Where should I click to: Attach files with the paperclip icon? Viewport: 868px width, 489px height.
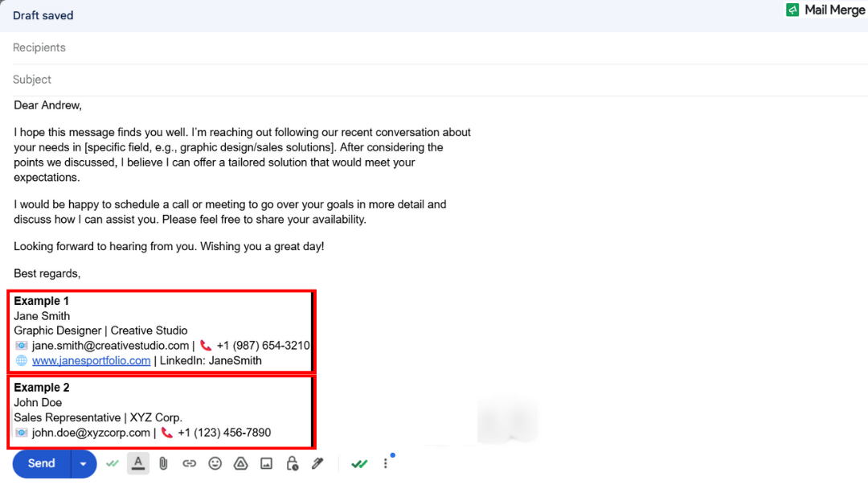[163, 463]
